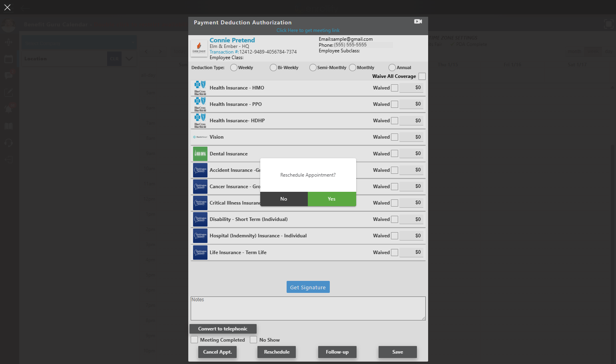Click the Life Insurance Term Life logo
This screenshot has width=616, height=364.
pyautogui.click(x=200, y=253)
